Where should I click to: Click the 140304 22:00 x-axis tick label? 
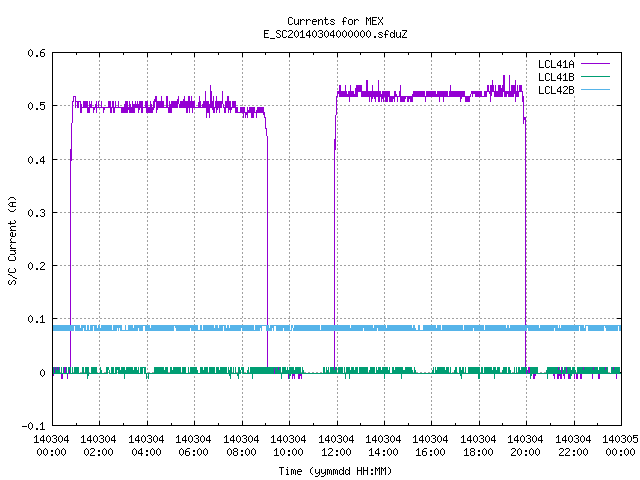click(x=573, y=446)
